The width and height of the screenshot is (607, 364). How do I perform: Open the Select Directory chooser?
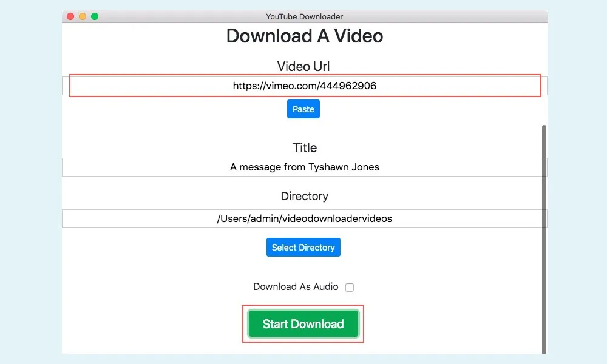click(x=303, y=247)
